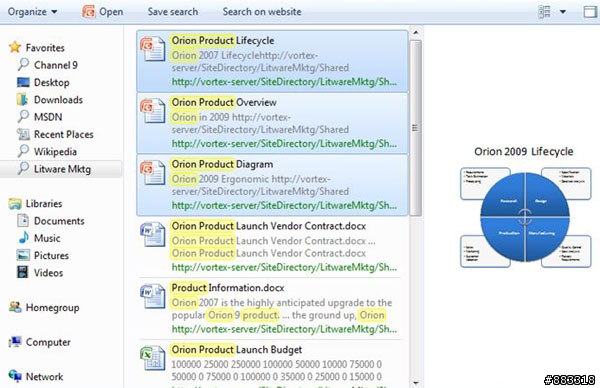Screen dimensions: 600x388
Task: Select the Wikipedia search connector
Action: tap(55, 152)
